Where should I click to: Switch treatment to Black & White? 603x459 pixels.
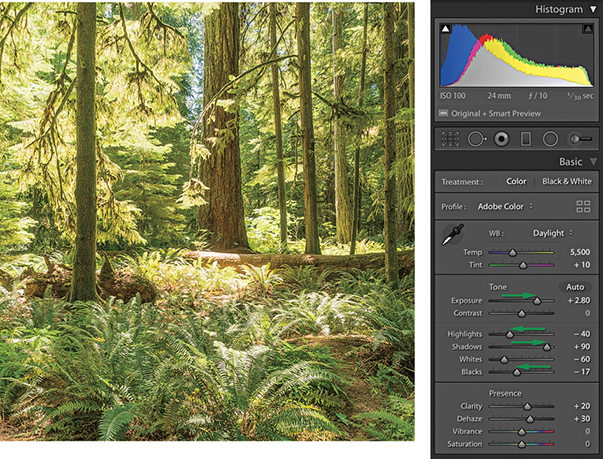point(565,181)
